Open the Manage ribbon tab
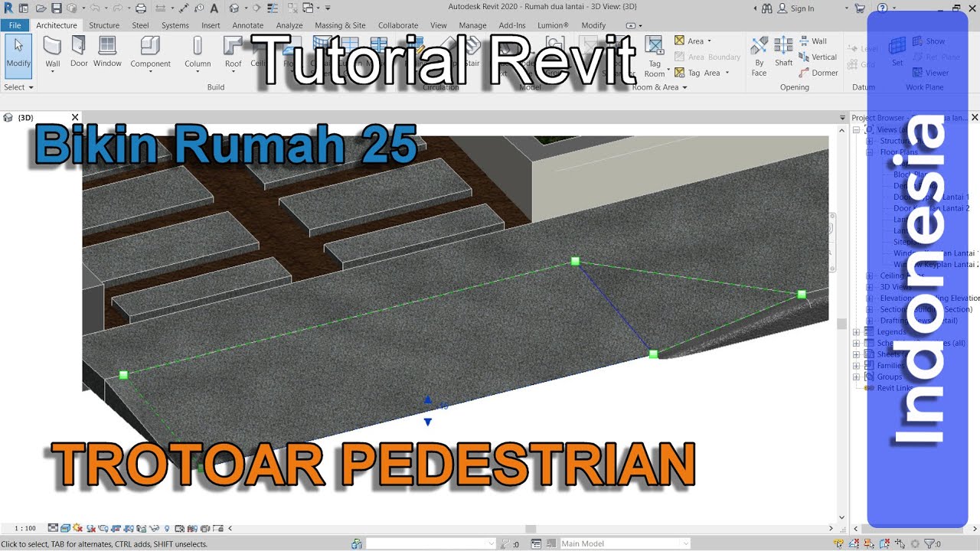The image size is (980, 551). click(x=472, y=25)
